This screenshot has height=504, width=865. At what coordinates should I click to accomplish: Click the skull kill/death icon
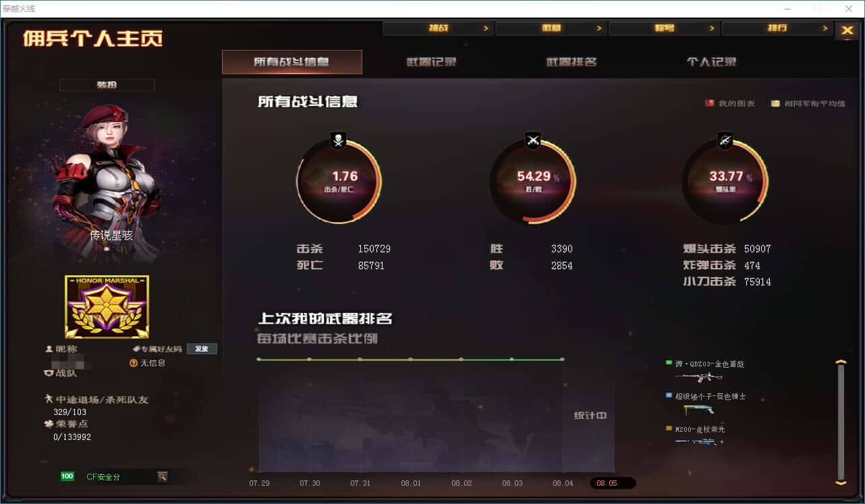[x=338, y=140]
